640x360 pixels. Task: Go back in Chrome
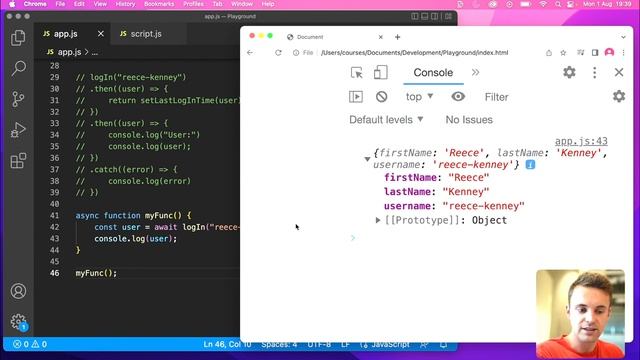coord(250,53)
